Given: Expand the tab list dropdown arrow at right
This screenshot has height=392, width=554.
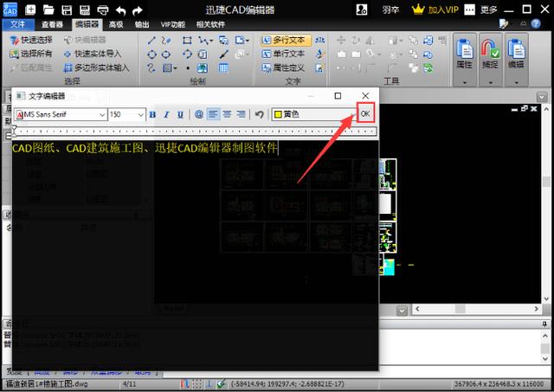Looking at the screenshot, I should tap(542, 97).
